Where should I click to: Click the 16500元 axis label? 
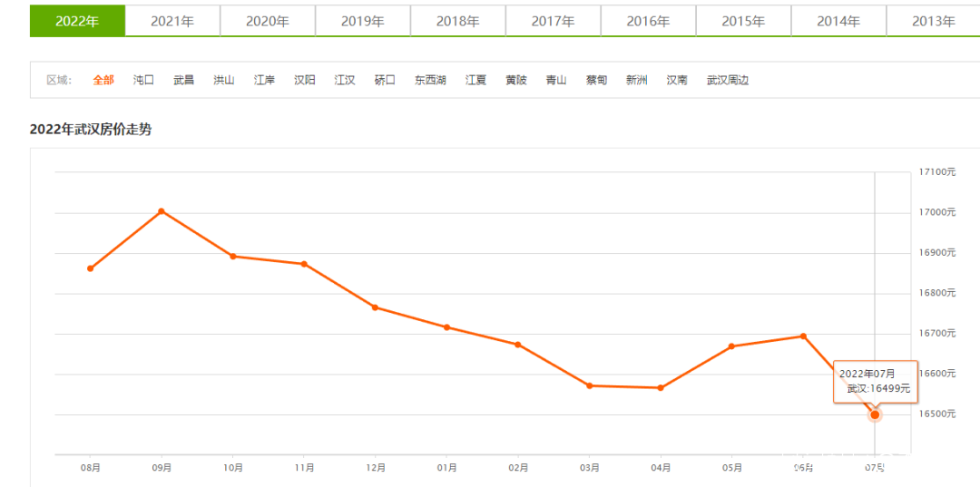click(937, 414)
